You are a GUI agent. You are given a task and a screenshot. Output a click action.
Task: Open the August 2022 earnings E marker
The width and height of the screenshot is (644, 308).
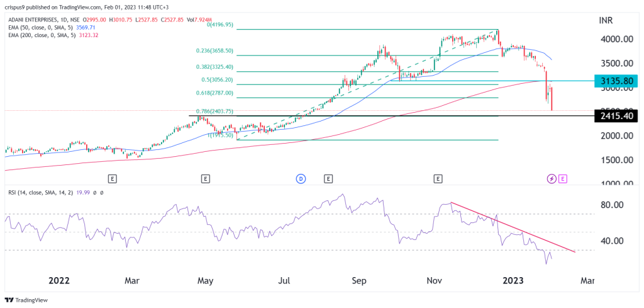point(328,178)
